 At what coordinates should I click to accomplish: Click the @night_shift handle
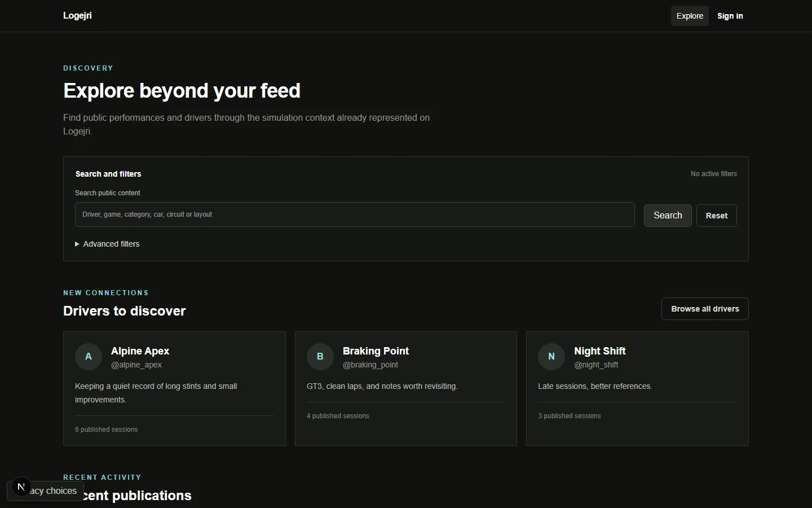[x=596, y=365]
